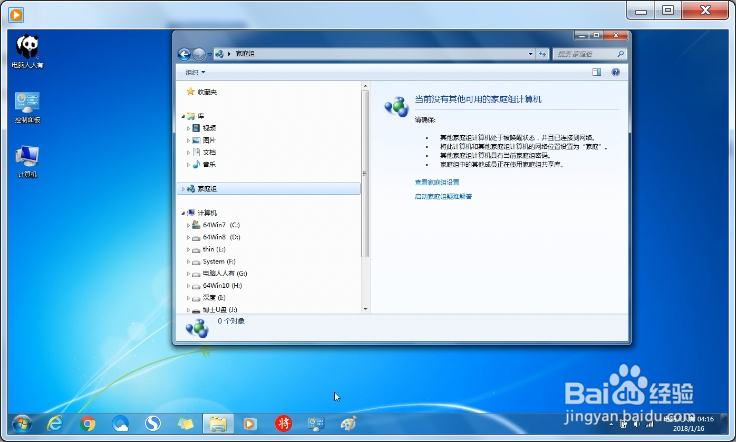
Task: Collapse the 计算机 (Computer) tree node
Action: pos(183,213)
